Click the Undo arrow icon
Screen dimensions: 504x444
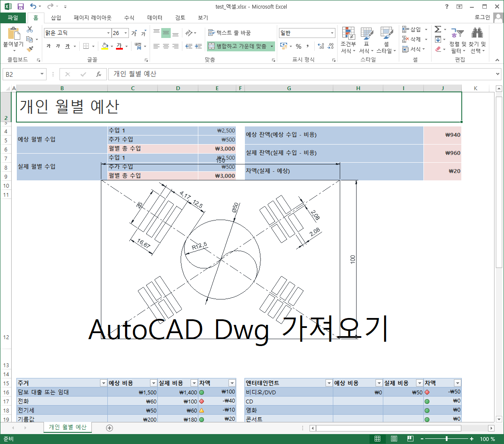33,6
